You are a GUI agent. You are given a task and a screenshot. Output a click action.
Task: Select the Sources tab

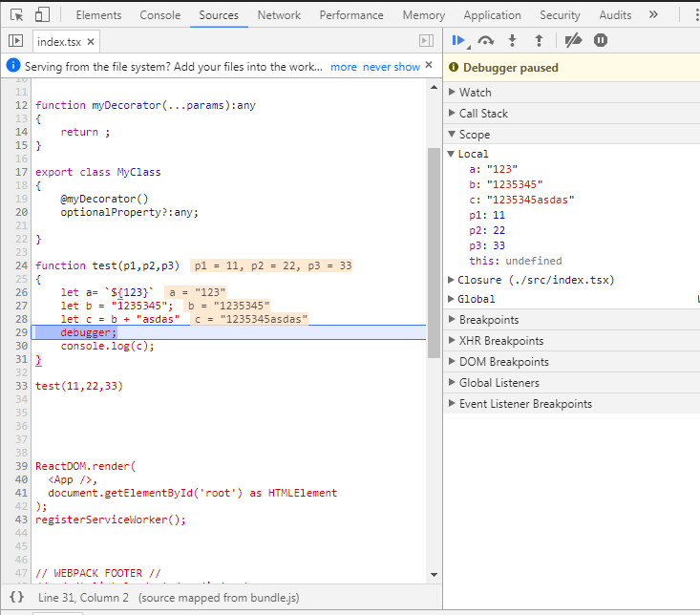219,15
